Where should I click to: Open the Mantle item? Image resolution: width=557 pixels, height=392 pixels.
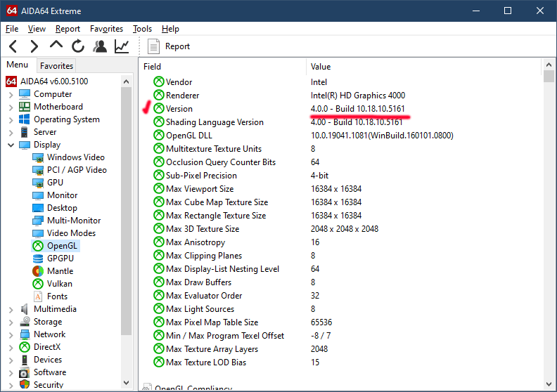click(53, 271)
